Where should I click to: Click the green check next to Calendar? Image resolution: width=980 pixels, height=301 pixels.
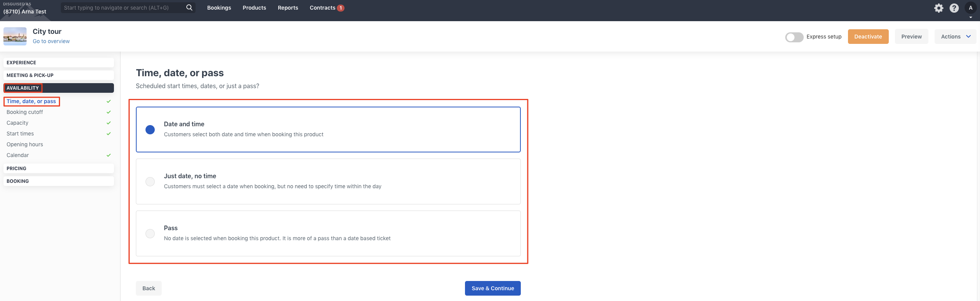[x=109, y=155]
